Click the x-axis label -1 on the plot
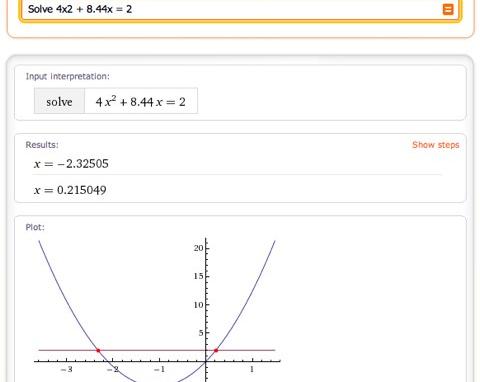480x382 pixels. point(159,369)
